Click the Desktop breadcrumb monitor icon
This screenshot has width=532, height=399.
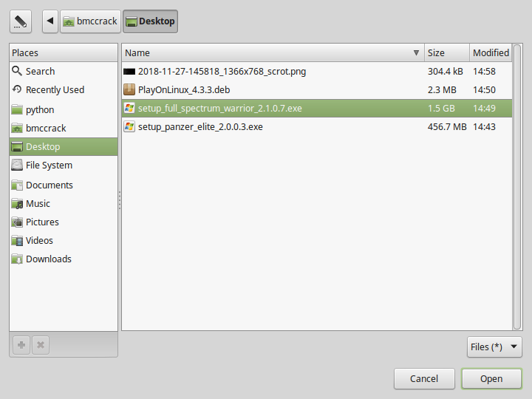tap(131, 21)
